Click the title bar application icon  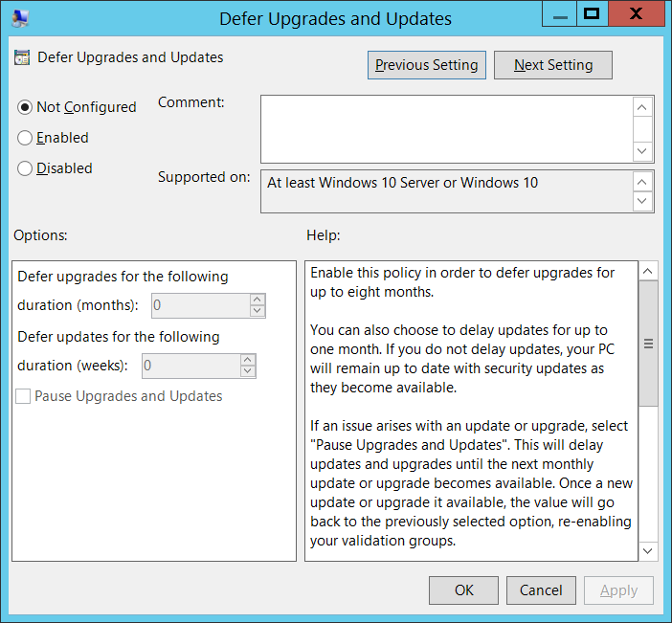click(20, 17)
